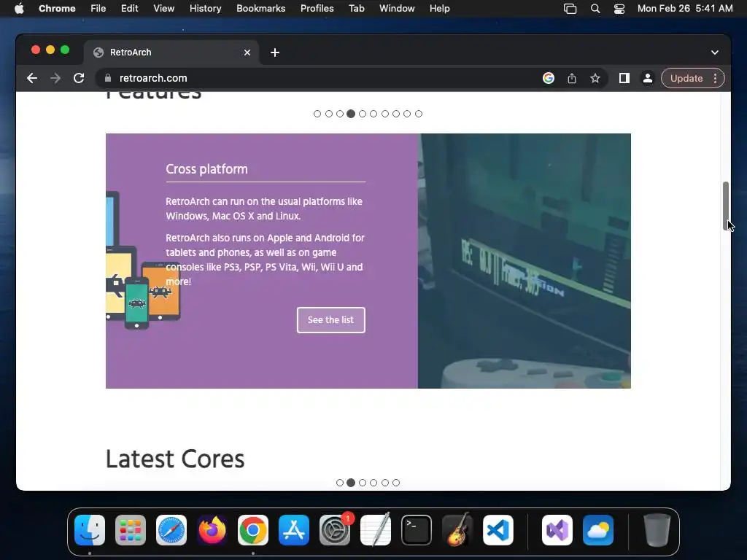Close the RetroArch tab
The width and height of the screenshot is (747, 560).
[247, 52]
